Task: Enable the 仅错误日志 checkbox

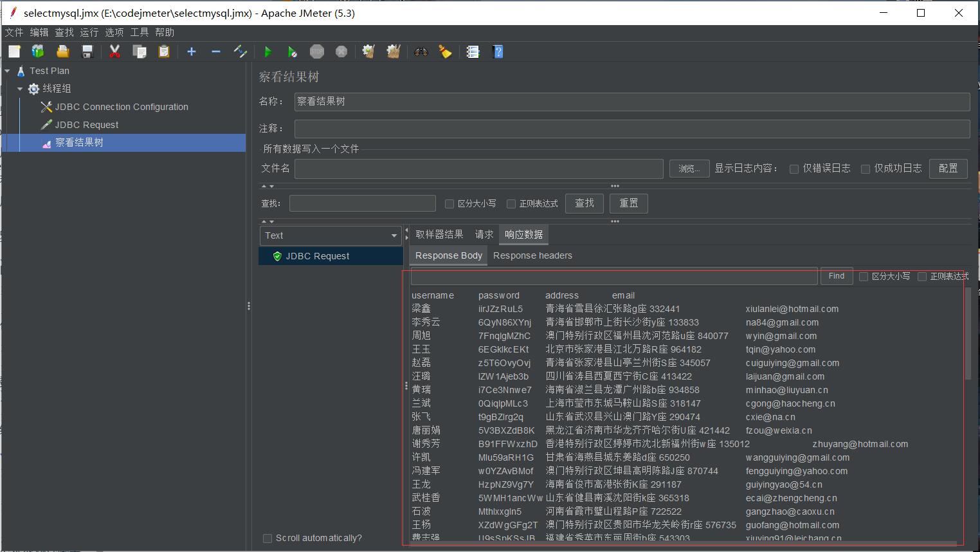Action: [x=794, y=169]
